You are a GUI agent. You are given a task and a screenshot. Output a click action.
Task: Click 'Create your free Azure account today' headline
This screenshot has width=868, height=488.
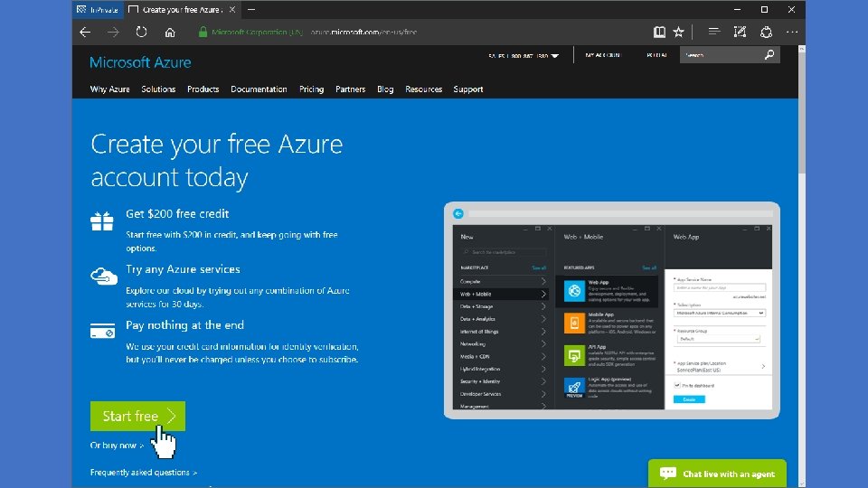216,161
